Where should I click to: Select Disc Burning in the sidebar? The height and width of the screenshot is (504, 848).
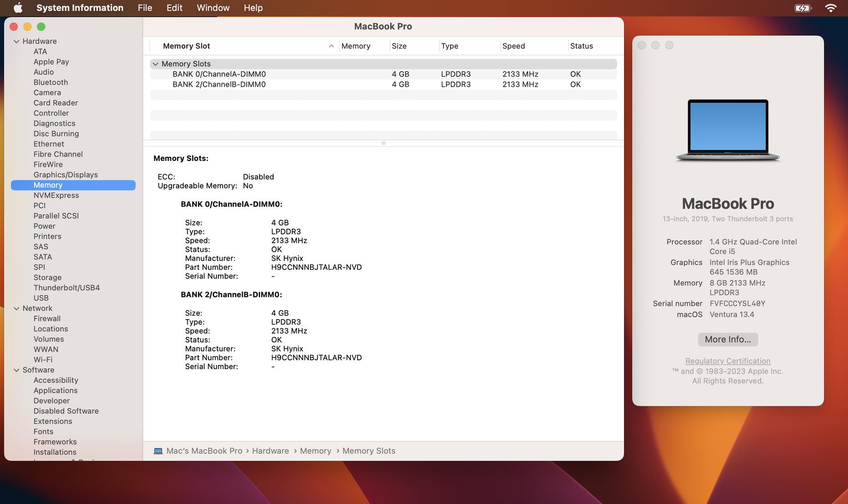point(56,133)
